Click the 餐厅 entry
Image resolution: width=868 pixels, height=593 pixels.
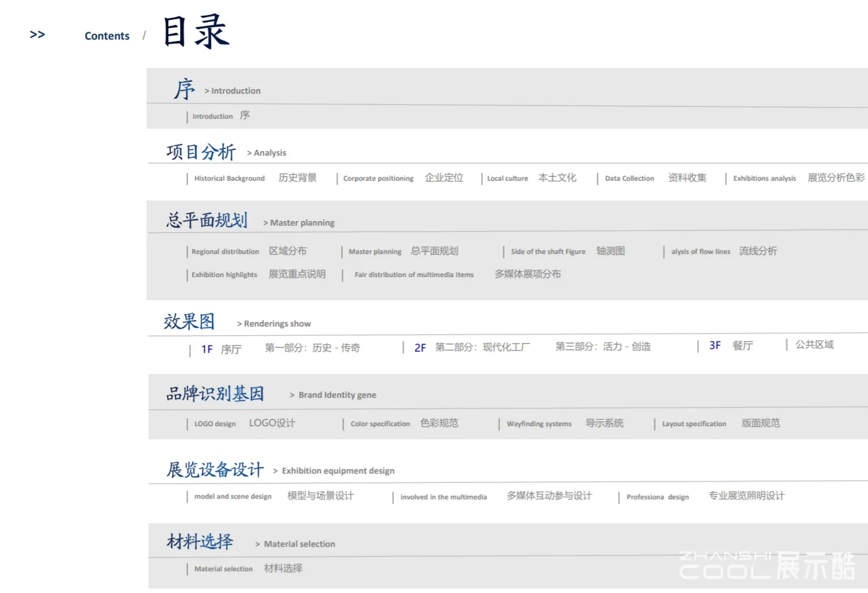743,345
